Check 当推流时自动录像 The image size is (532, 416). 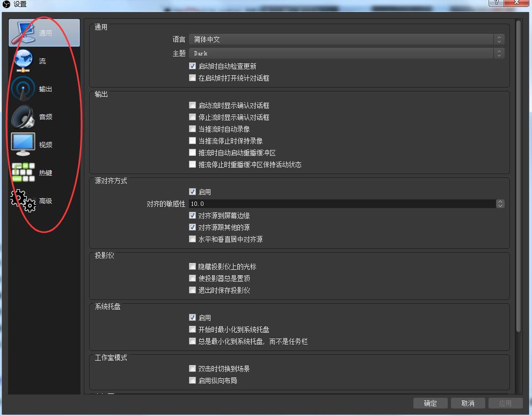192,128
